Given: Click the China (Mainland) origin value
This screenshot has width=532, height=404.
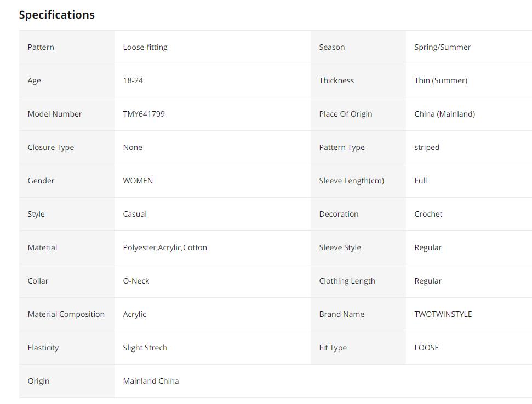Looking at the screenshot, I should pos(444,114).
